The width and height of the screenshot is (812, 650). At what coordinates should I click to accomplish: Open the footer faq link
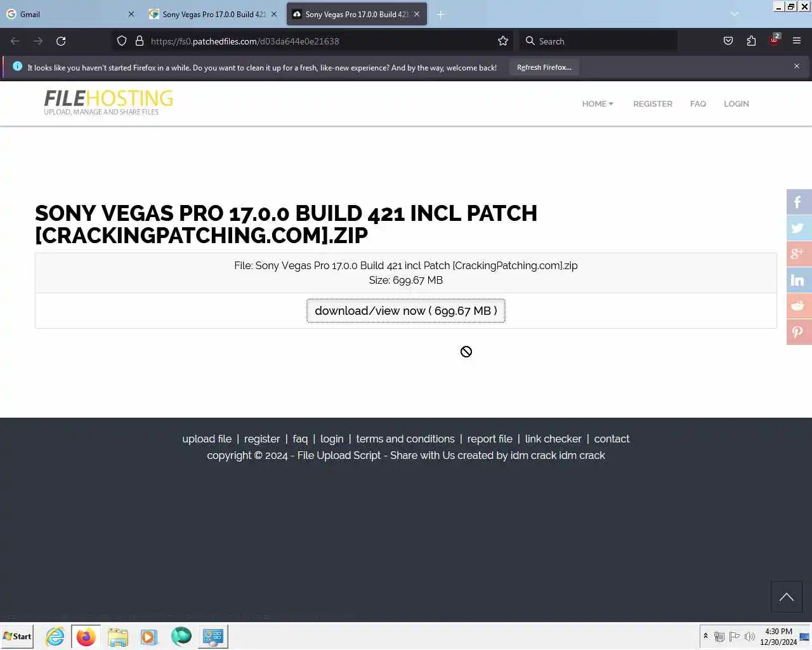click(x=300, y=439)
